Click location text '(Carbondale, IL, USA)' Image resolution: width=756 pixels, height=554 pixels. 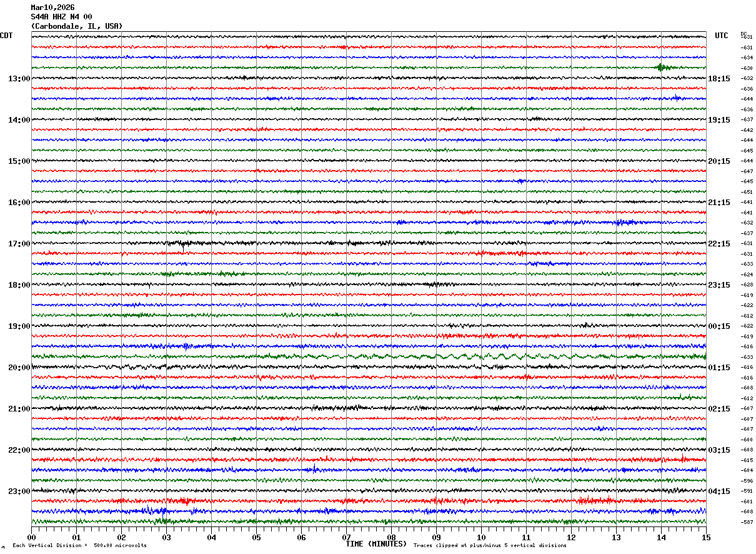77,26
